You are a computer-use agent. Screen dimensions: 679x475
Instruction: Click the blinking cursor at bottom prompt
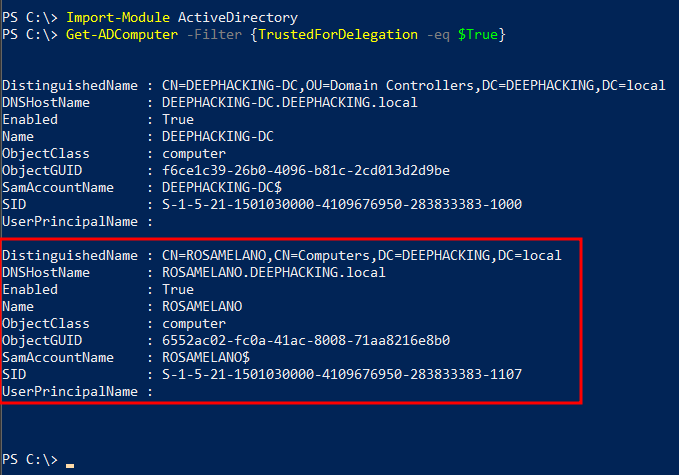coord(69,464)
